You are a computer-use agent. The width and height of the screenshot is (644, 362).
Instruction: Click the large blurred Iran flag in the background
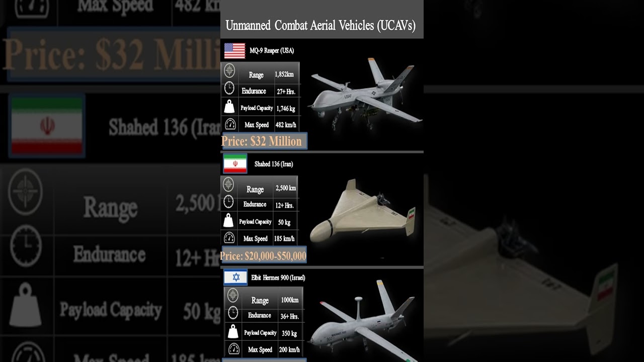[x=47, y=126]
